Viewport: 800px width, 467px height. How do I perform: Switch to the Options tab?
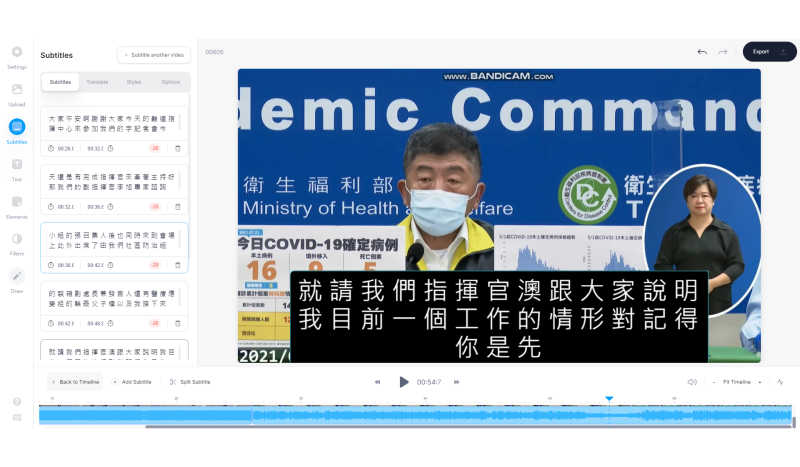point(170,82)
